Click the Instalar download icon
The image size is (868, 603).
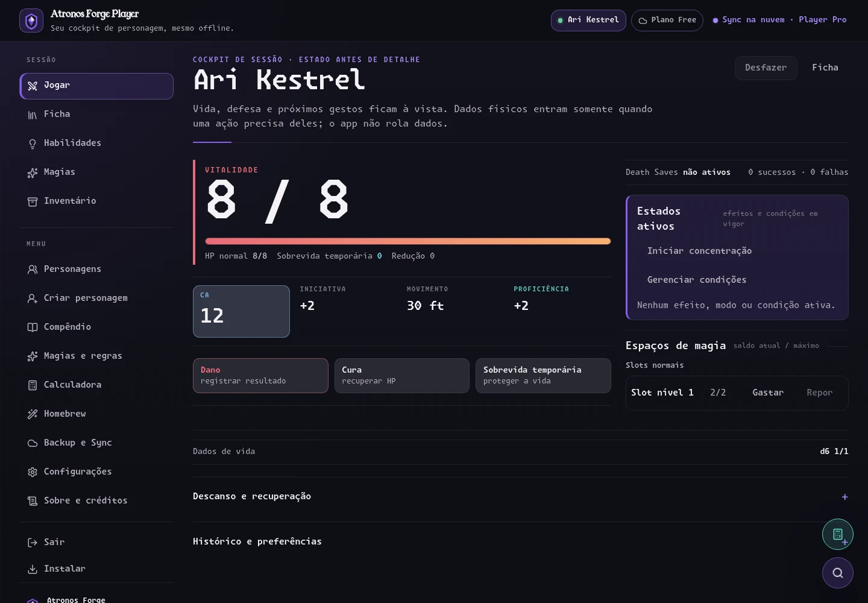click(33, 569)
